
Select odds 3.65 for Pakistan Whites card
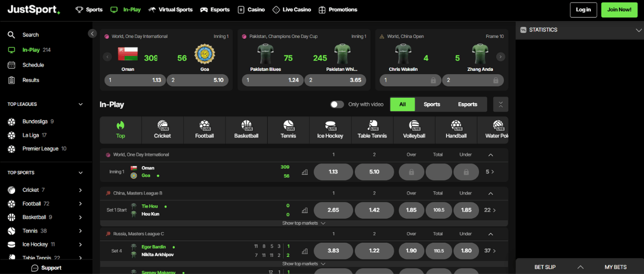(335, 81)
